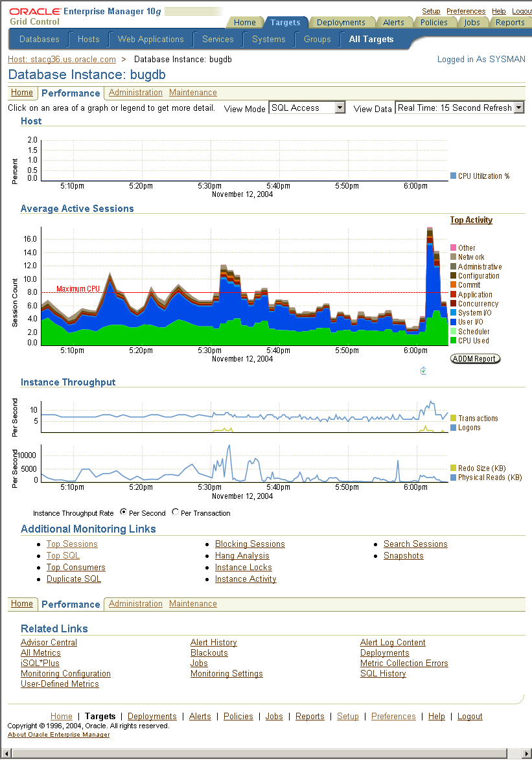532x760 pixels.
Task: Click the Redo Size (KB) legend swatch
Action: coord(454,468)
